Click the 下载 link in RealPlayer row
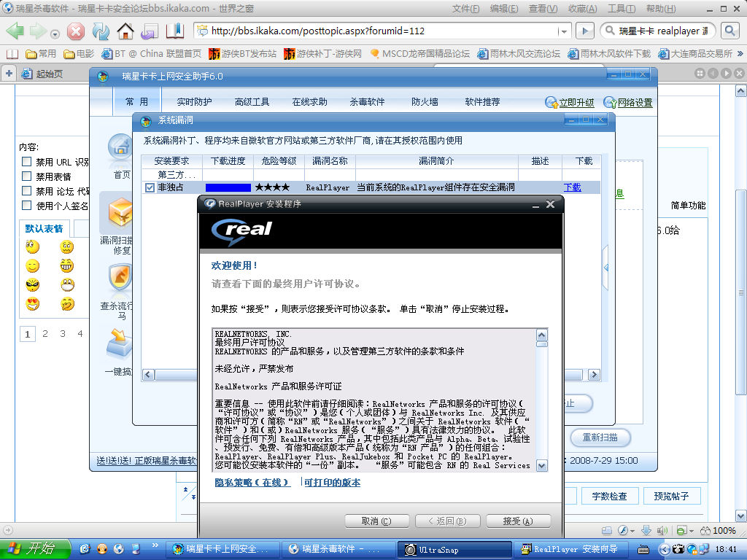The width and height of the screenshot is (747, 560). tap(572, 187)
